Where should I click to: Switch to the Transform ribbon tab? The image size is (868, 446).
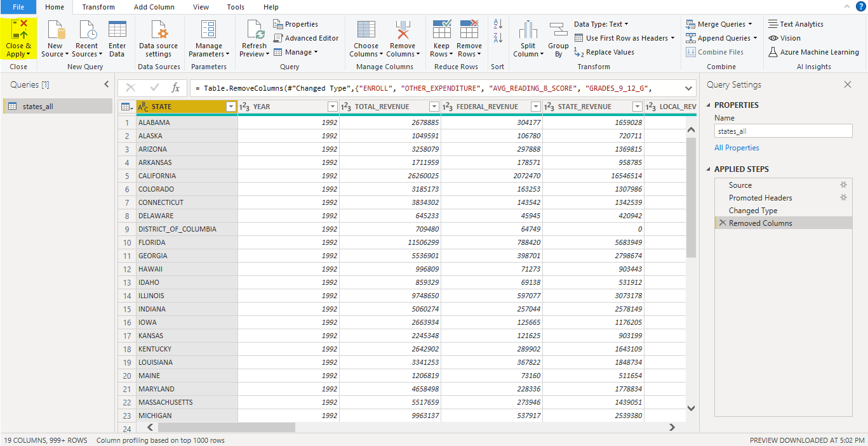point(98,7)
